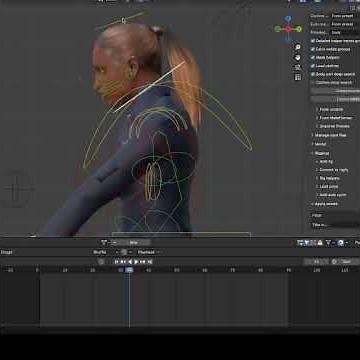This screenshot has height=360, width=360.
Task: Jump to the previous keyframe
Action: [123, 262]
